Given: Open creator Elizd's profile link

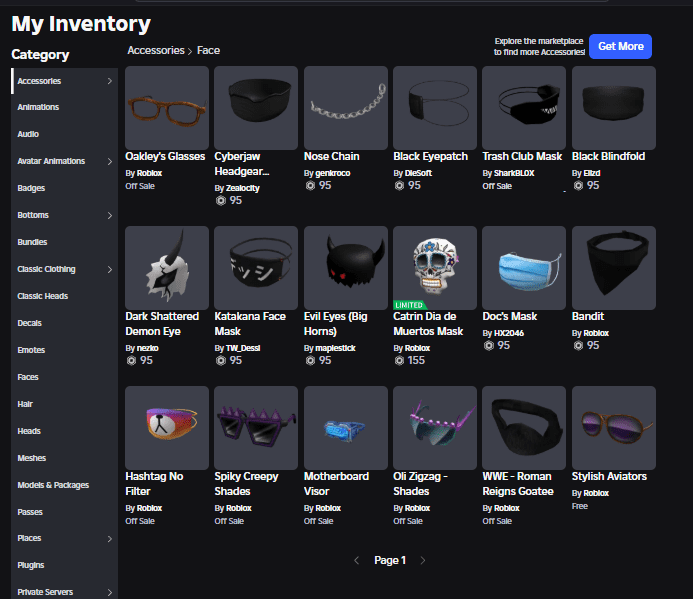Looking at the screenshot, I should (592, 173).
